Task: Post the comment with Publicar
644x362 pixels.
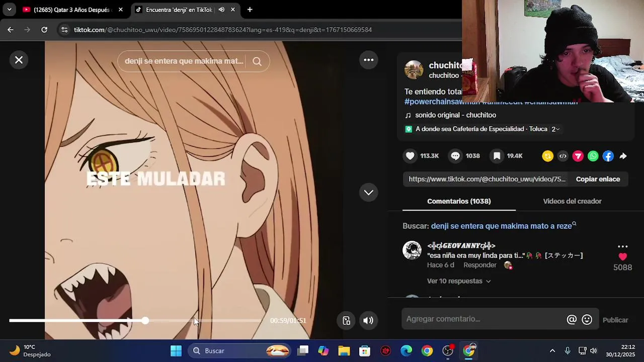Action: tap(615, 320)
